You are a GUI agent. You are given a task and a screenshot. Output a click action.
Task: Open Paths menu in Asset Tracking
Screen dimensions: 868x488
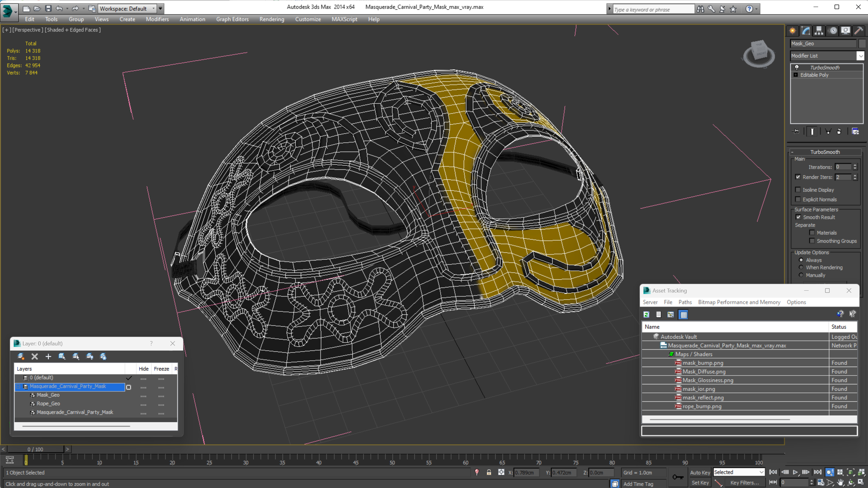point(685,302)
